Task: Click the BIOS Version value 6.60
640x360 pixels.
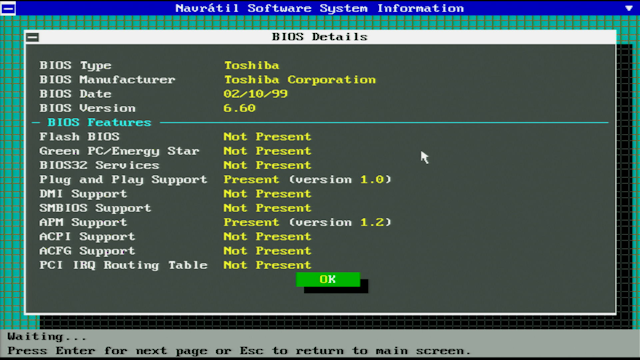Action: click(240, 108)
